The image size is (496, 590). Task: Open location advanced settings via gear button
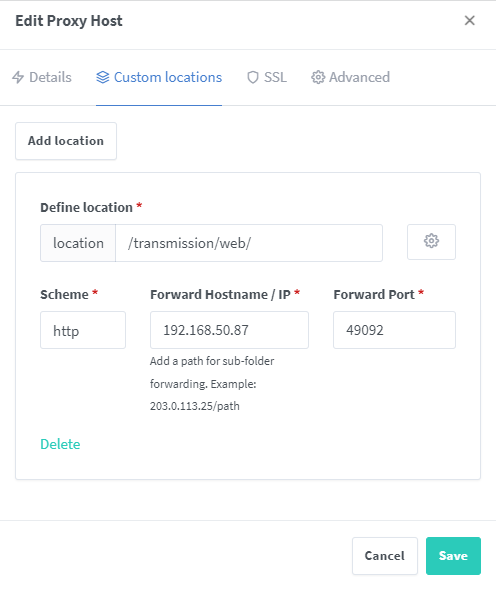click(x=431, y=242)
